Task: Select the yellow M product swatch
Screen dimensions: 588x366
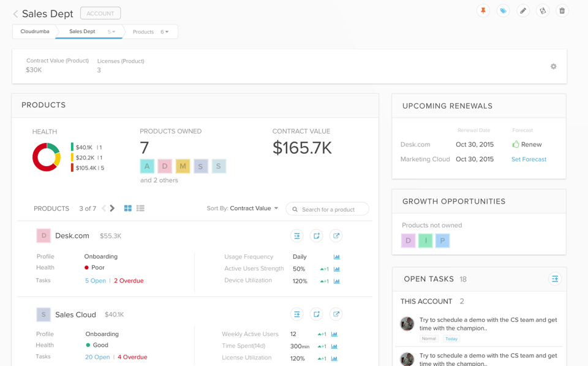Action: pyautogui.click(x=183, y=166)
